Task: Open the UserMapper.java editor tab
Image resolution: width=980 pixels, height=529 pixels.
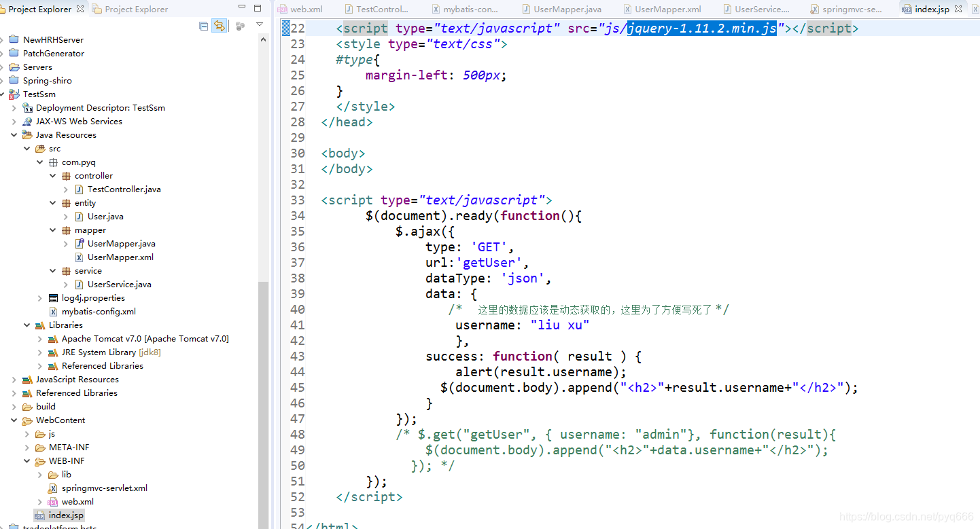Action: click(561, 9)
